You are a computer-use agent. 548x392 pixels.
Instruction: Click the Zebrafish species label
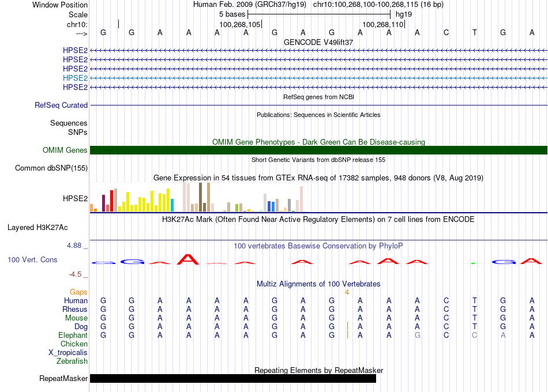[x=72, y=361]
